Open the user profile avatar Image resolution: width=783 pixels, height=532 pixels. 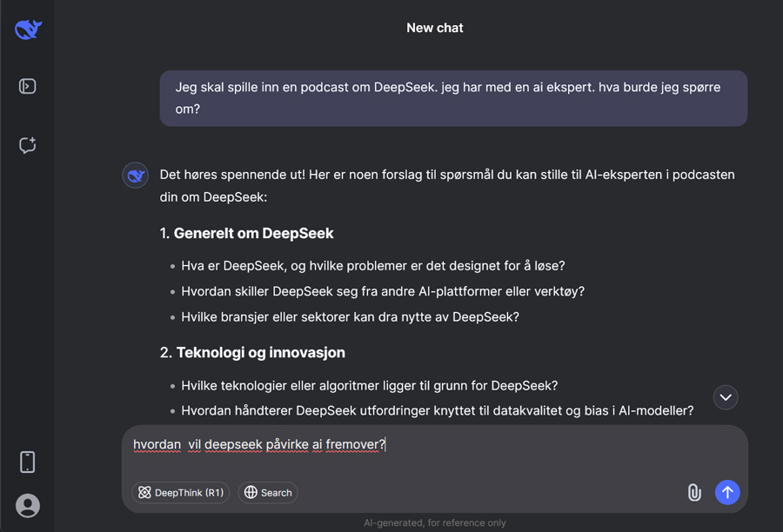point(28,506)
